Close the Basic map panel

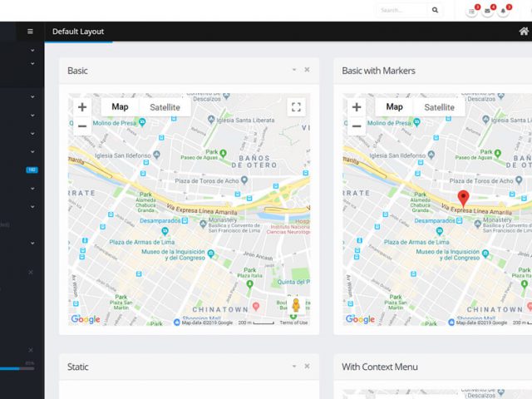point(307,71)
